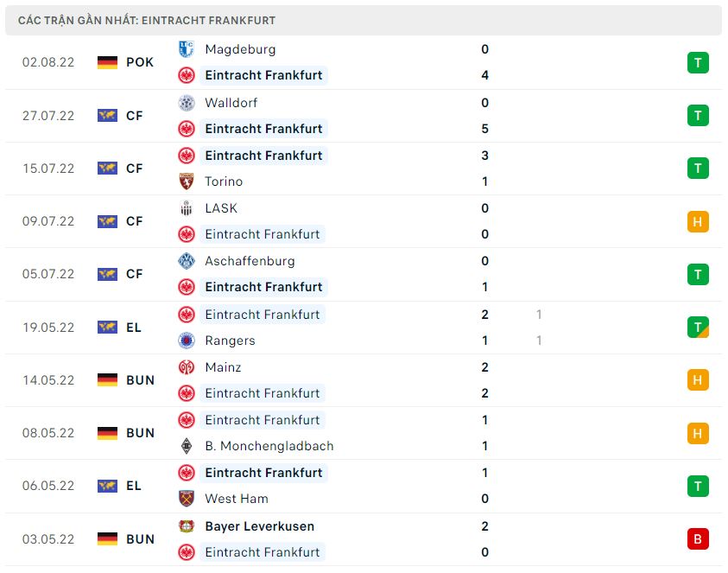Select the West Ham club crest
The width and height of the screenshot is (728, 573).
[x=187, y=499]
